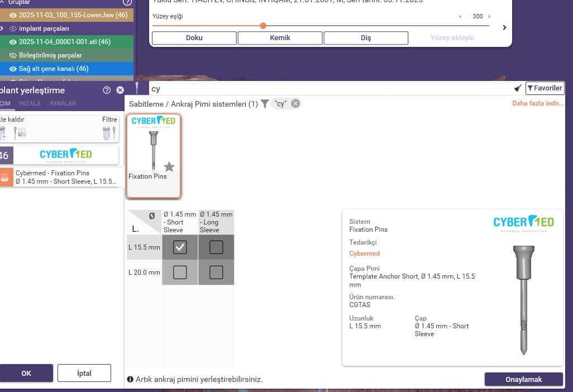This screenshot has height=392, width=573.
Task: Uncheck Short Sleeve L 15.5 mm checkbox
Action: [x=180, y=247]
